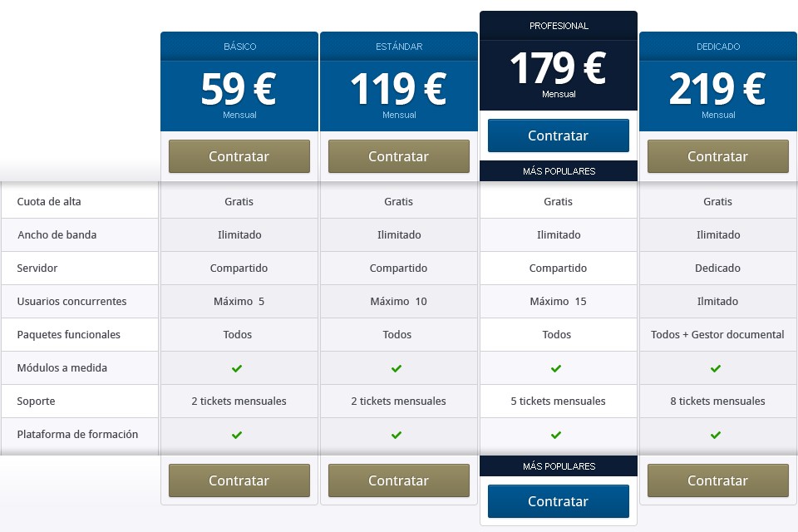Click Contratar under the Básico plan
The height and width of the screenshot is (532, 798).
point(239,156)
